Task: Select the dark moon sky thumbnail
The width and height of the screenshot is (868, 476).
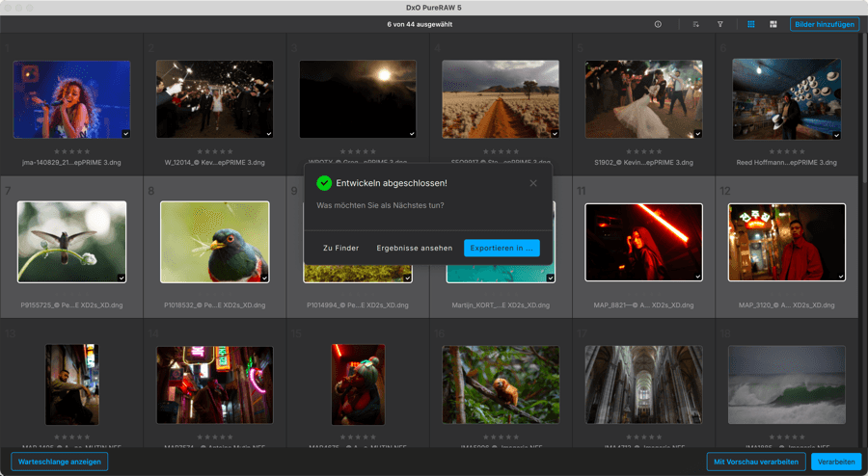Action: pyautogui.click(x=358, y=99)
